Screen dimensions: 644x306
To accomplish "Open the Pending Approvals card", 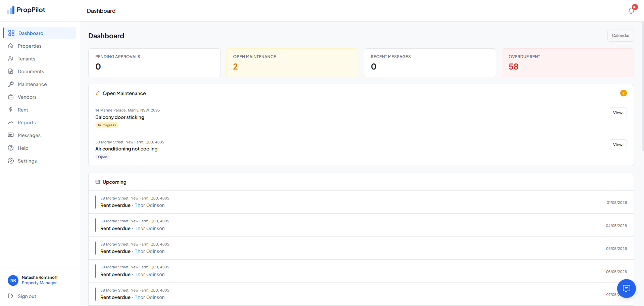I will (154, 63).
